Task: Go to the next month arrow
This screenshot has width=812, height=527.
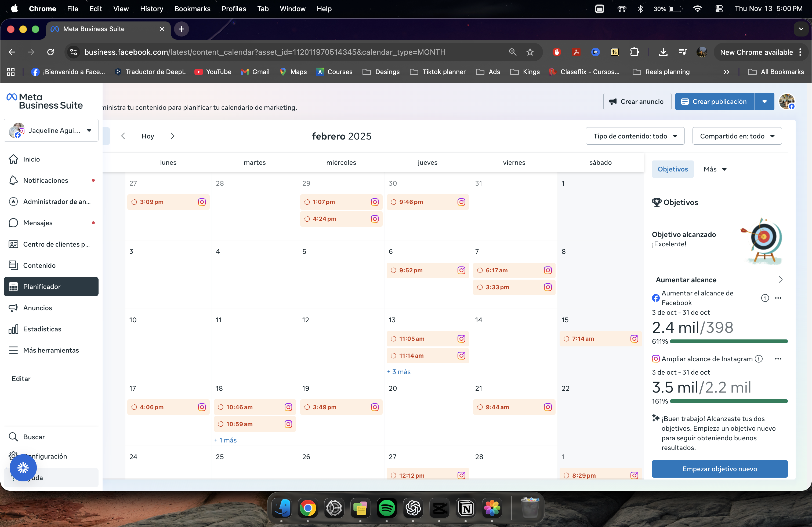Action: 172,136
